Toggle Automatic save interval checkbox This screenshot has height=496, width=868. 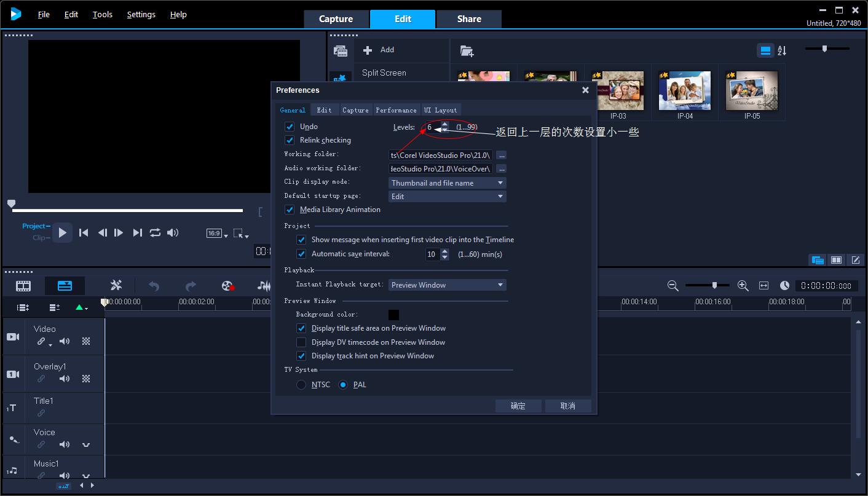(x=301, y=254)
